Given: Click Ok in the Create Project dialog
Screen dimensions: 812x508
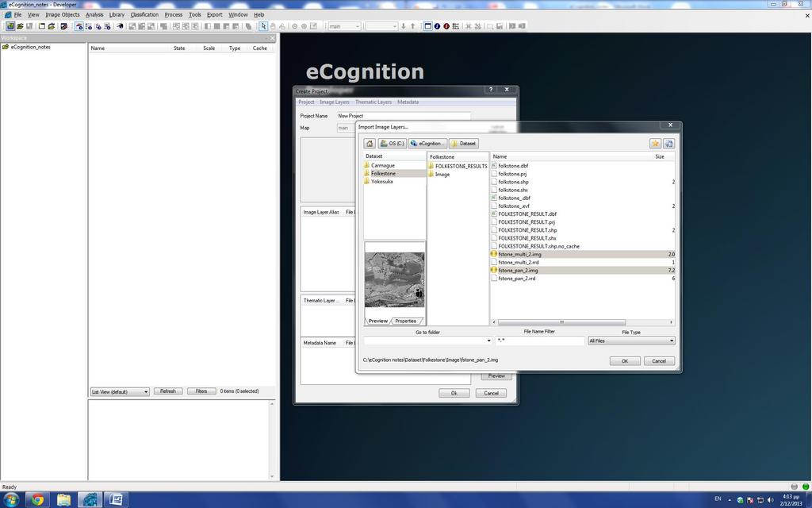Looking at the screenshot, I should 454,393.
